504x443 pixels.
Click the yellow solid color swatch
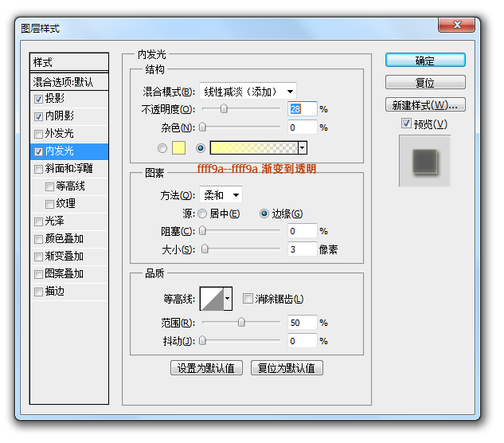coord(178,147)
